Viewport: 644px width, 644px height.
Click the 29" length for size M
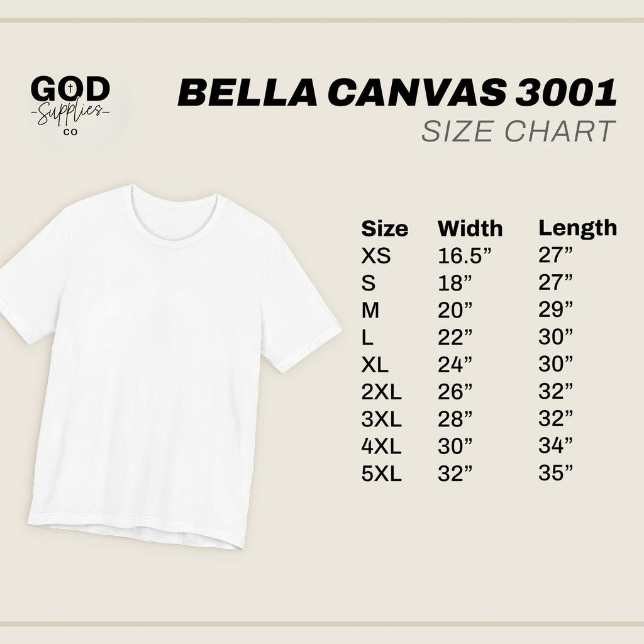(x=555, y=309)
